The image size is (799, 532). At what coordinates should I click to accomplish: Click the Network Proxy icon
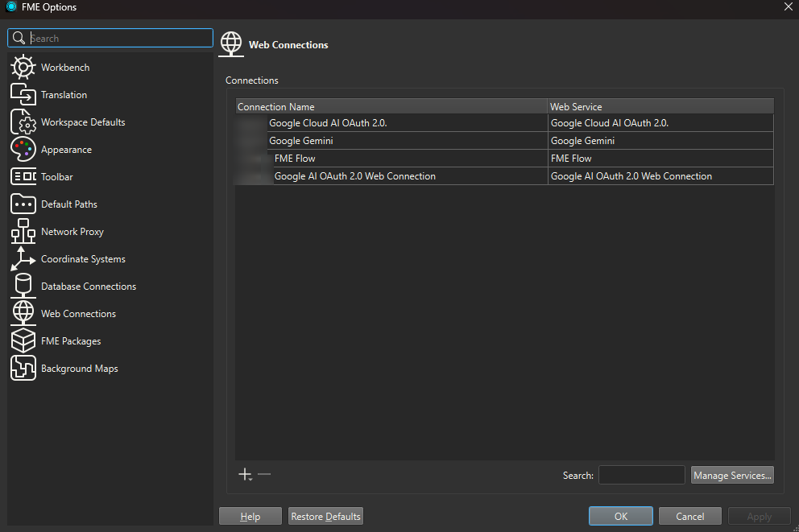click(x=23, y=232)
